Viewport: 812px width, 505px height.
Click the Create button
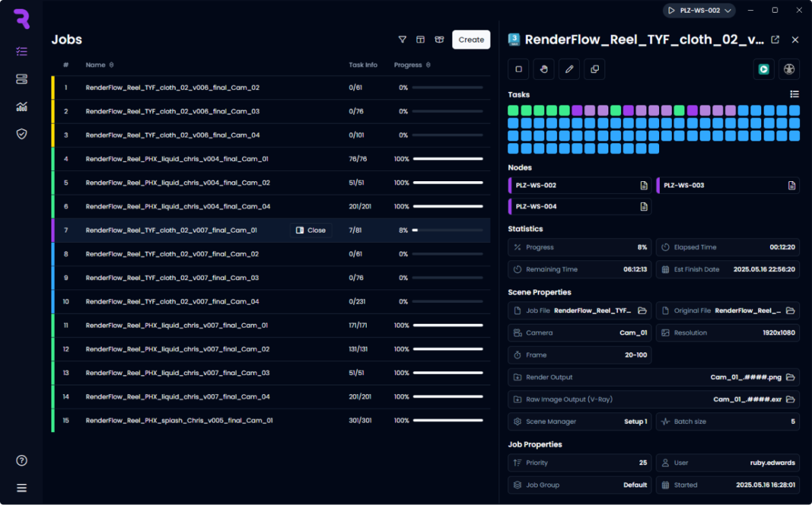click(471, 40)
